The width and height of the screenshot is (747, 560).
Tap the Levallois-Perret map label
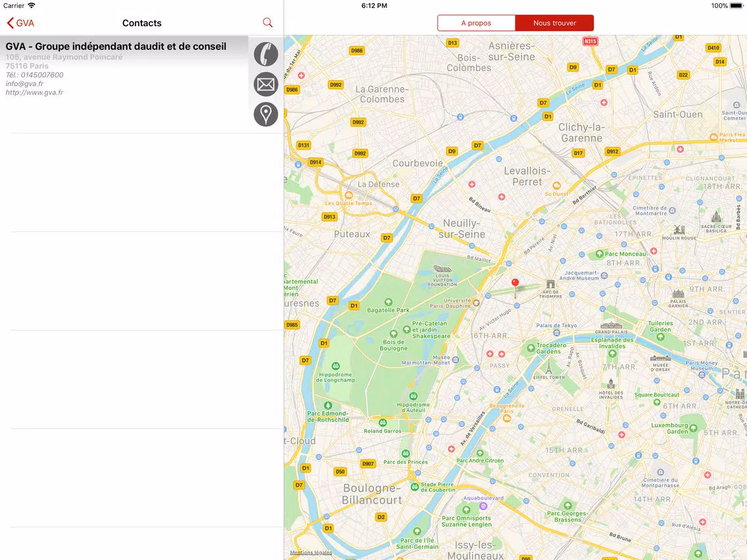527,176
